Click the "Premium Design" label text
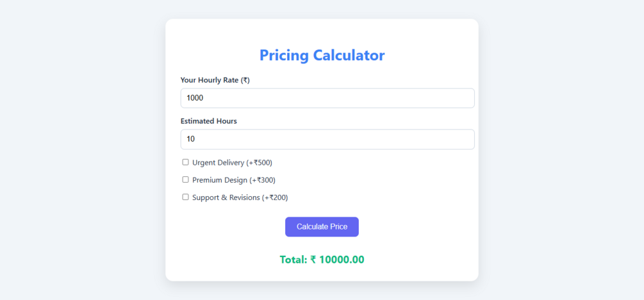This screenshot has width=644, height=300. coord(220,180)
